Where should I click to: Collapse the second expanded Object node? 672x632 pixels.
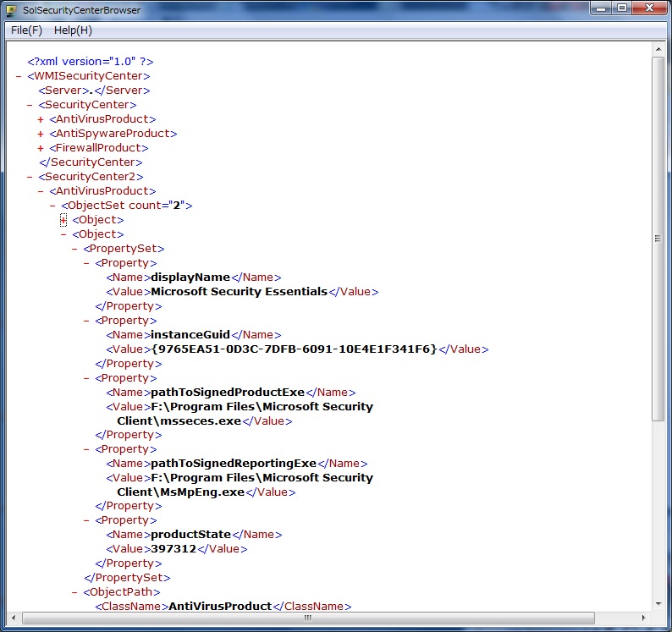63,234
